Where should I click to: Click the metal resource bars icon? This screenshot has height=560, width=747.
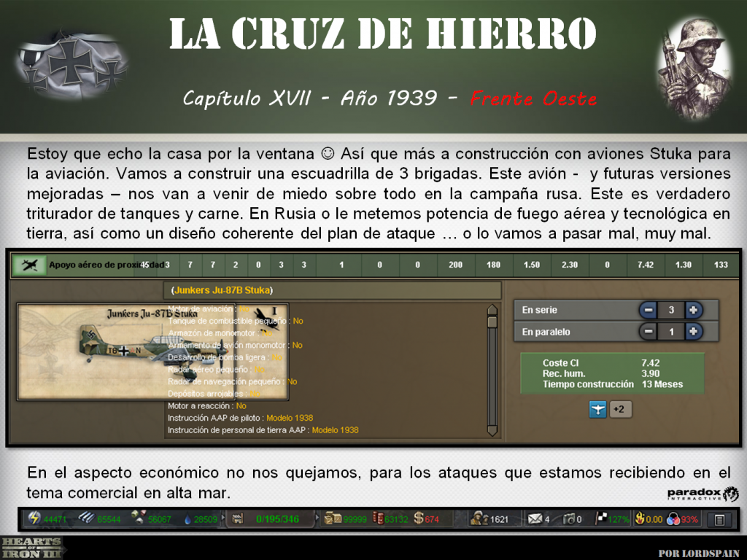pyautogui.click(x=86, y=518)
